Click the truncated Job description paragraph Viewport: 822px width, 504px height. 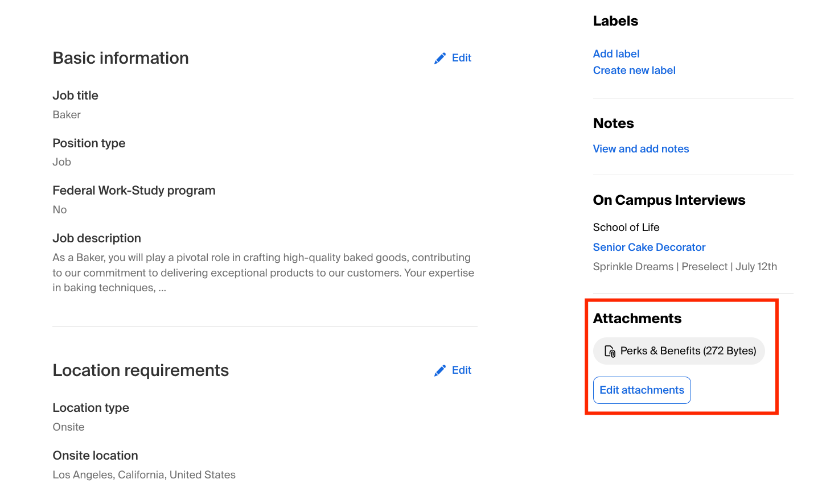pos(263,273)
